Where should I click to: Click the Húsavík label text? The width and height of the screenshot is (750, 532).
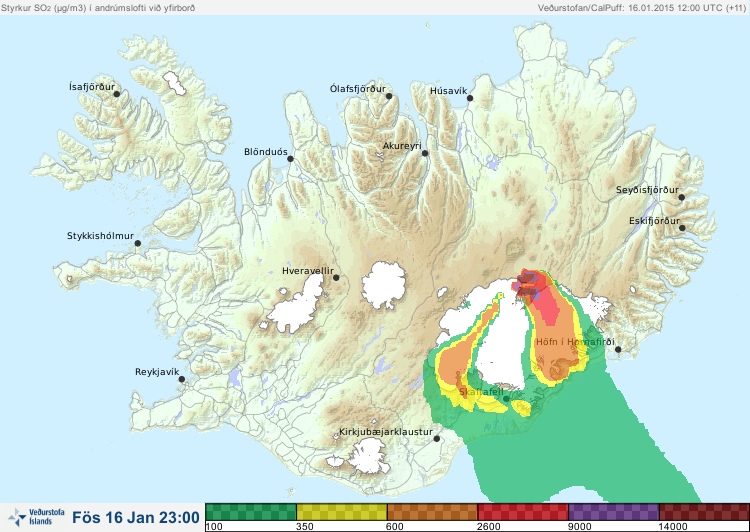point(449,91)
